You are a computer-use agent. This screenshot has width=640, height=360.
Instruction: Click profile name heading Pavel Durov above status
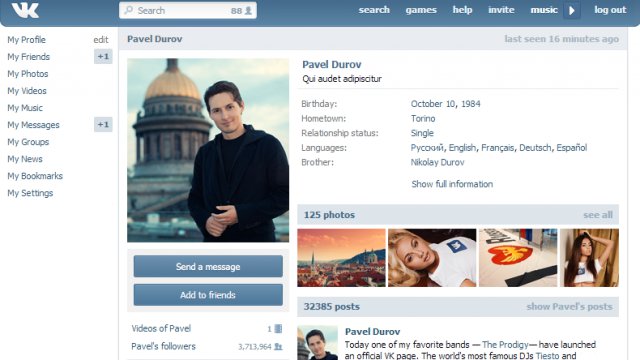click(x=331, y=64)
